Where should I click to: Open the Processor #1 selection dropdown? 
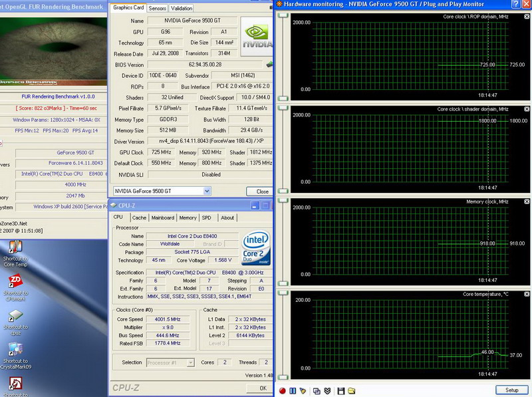point(191,362)
